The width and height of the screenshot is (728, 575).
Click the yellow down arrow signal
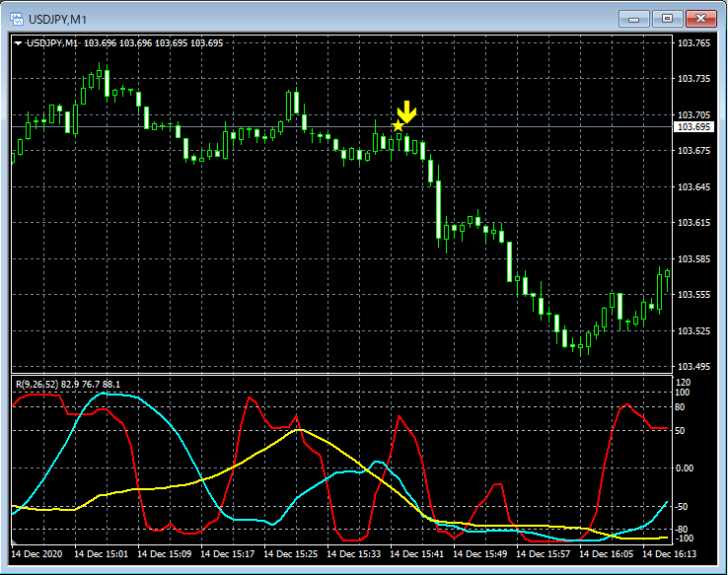[x=406, y=111]
